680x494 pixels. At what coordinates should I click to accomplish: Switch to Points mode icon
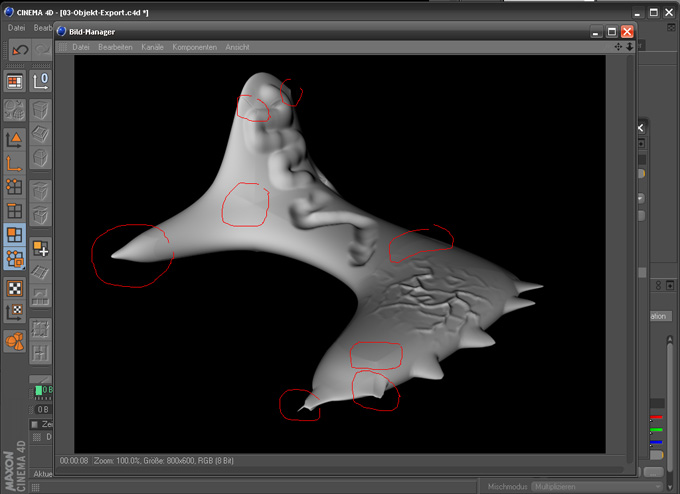pyautogui.click(x=15, y=187)
